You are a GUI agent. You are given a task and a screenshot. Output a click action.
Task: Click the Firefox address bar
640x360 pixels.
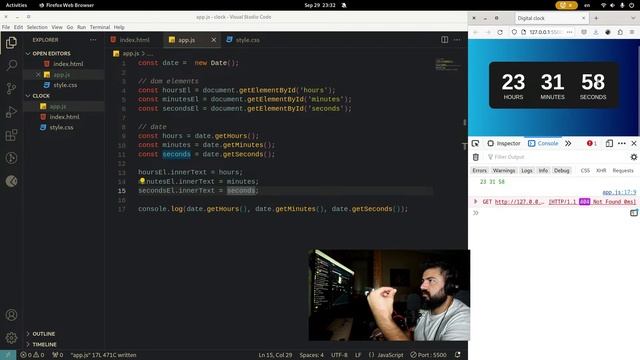coord(543,32)
